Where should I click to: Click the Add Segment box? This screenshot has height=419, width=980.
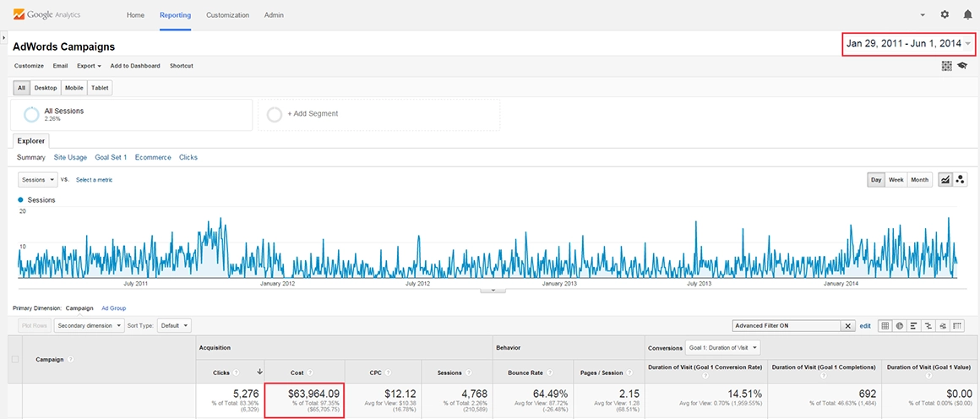tap(378, 114)
